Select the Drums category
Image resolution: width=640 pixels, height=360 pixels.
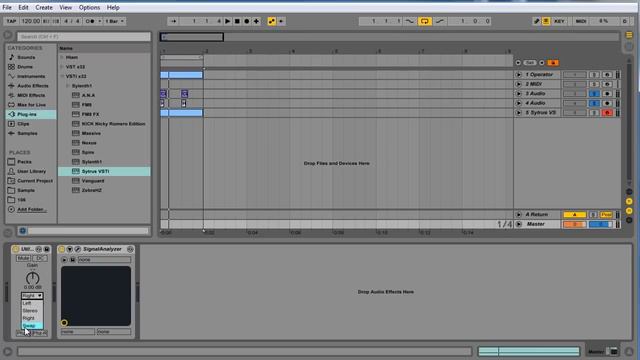click(25, 67)
